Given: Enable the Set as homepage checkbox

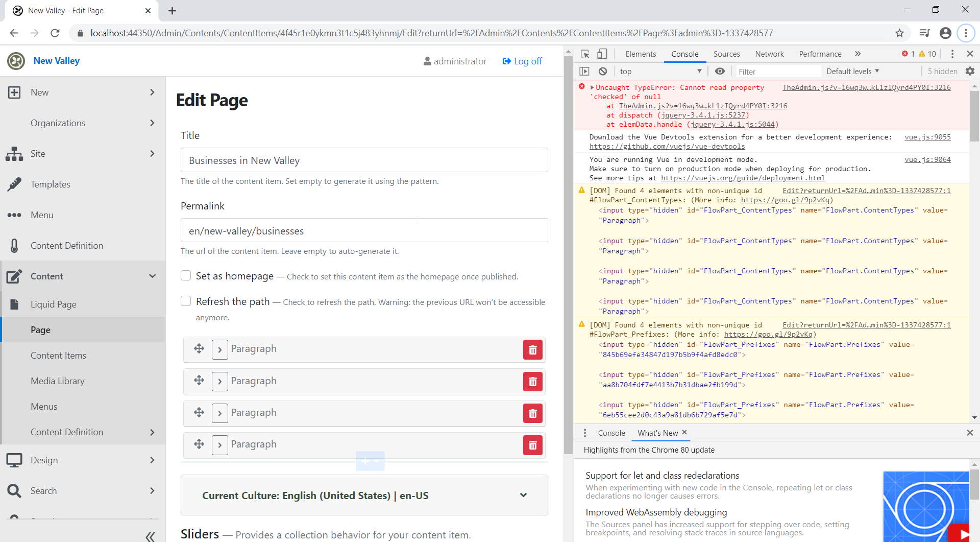Looking at the screenshot, I should click(x=186, y=275).
